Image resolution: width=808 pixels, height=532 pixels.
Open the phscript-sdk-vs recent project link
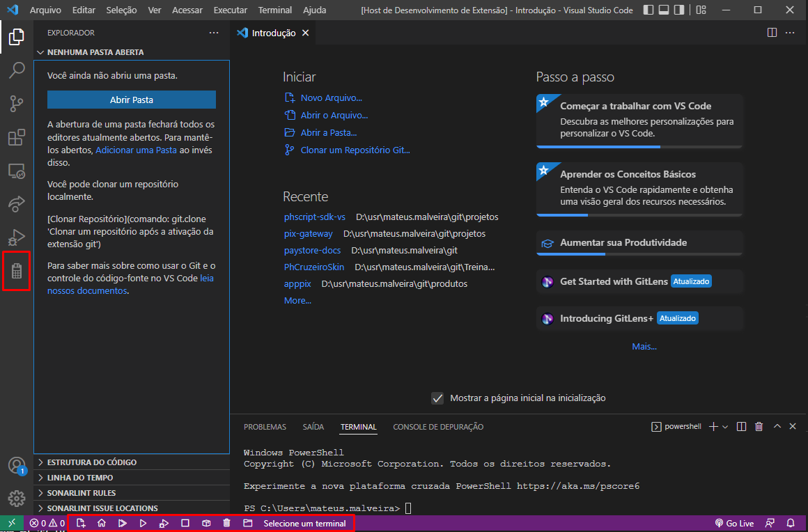point(315,217)
